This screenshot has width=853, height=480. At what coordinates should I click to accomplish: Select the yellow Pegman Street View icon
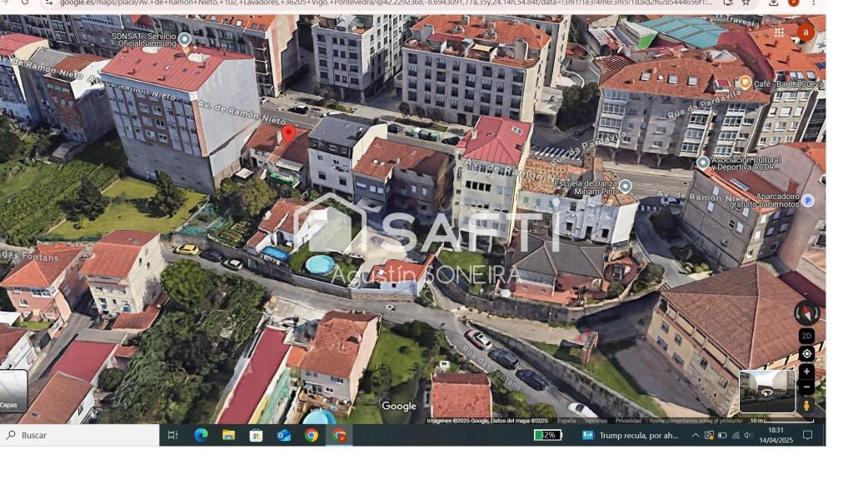(x=806, y=405)
